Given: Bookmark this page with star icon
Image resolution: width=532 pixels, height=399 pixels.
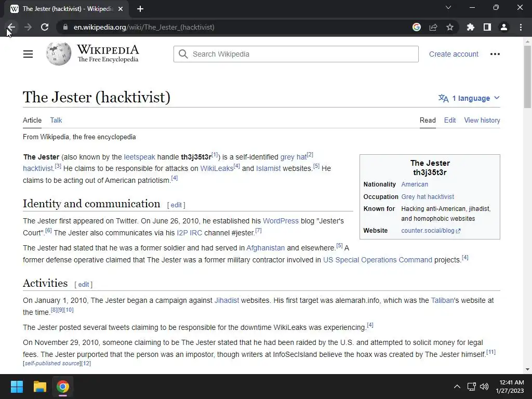Looking at the screenshot, I should (450, 27).
